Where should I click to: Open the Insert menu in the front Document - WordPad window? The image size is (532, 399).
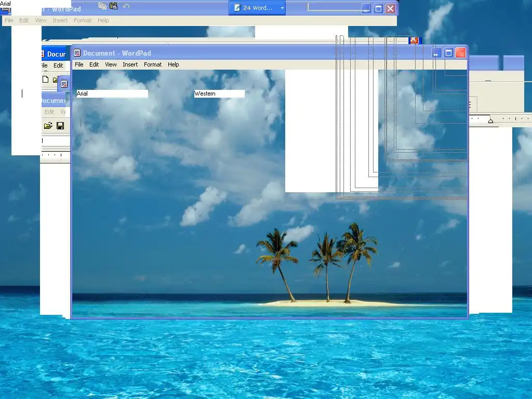pyautogui.click(x=130, y=64)
